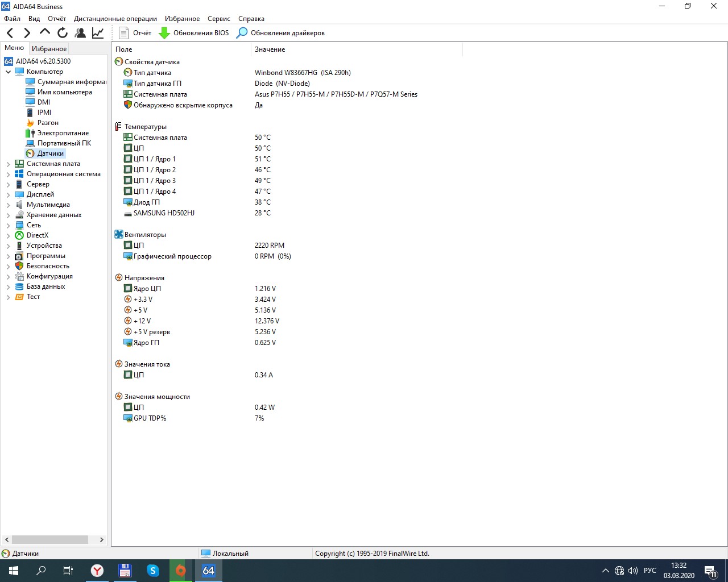Open the Сервис menu
The height and width of the screenshot is (582, 728).
coord(219,19)
